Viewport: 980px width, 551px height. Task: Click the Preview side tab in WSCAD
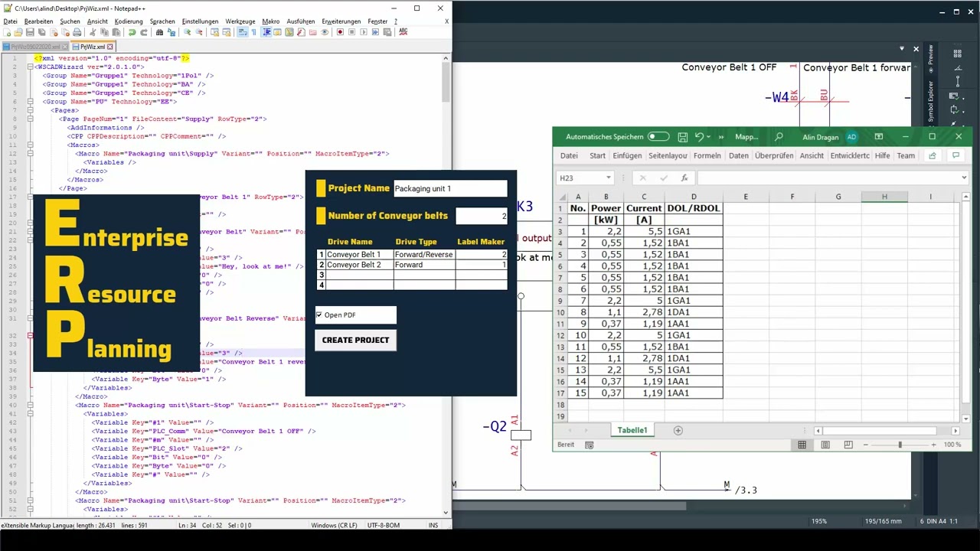click(931, 56)
